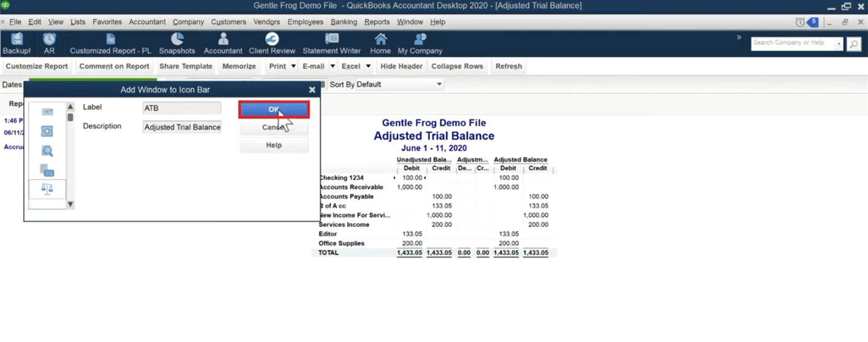Click the Backup! icon in icon bar
This screenshot has width=868, height=342.
[17, 44]
